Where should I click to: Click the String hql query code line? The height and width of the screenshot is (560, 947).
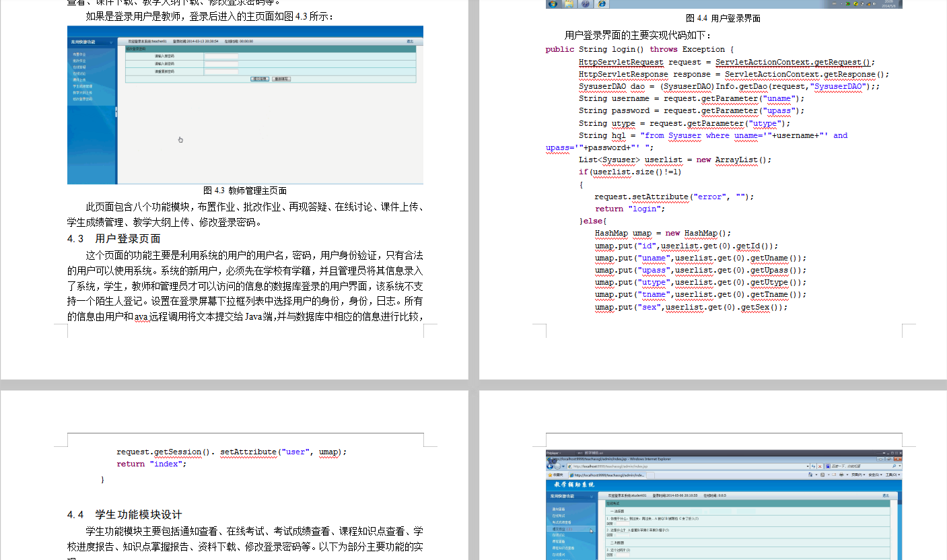[697, 141]
